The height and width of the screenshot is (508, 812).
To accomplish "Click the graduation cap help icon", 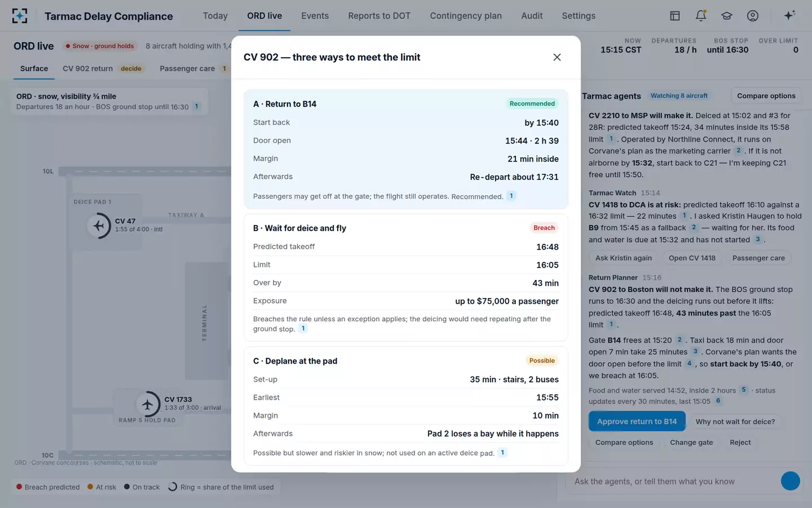I will pos(727,16).
